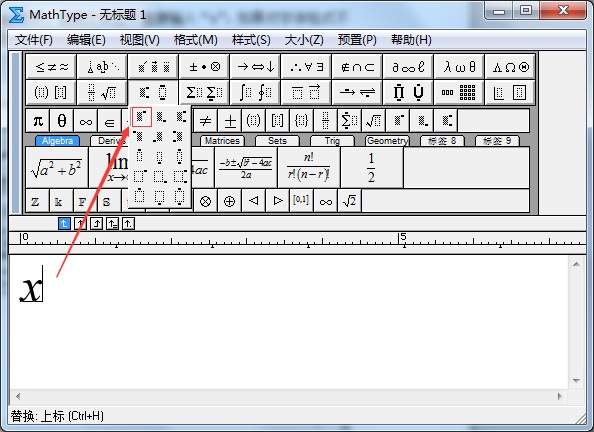Open the spaces and ellipses palette
This screenshot has height=432, width=594.
[102, 67]
